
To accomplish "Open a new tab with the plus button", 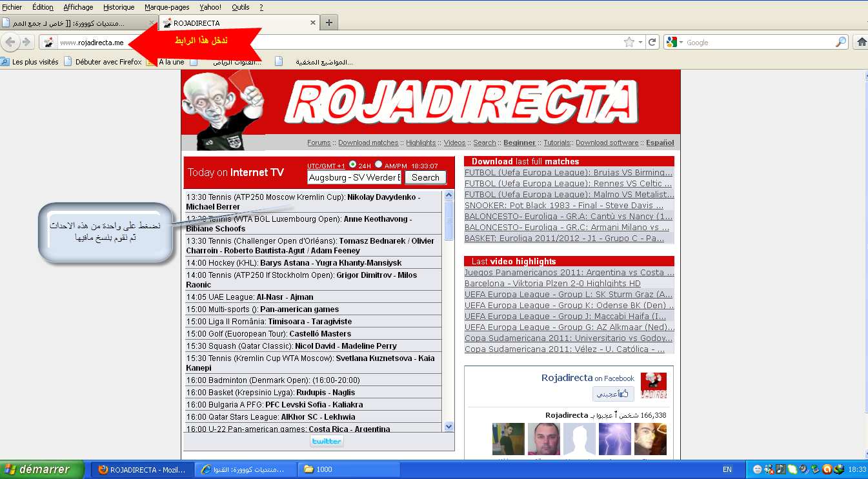I will [x=329, y=23].
